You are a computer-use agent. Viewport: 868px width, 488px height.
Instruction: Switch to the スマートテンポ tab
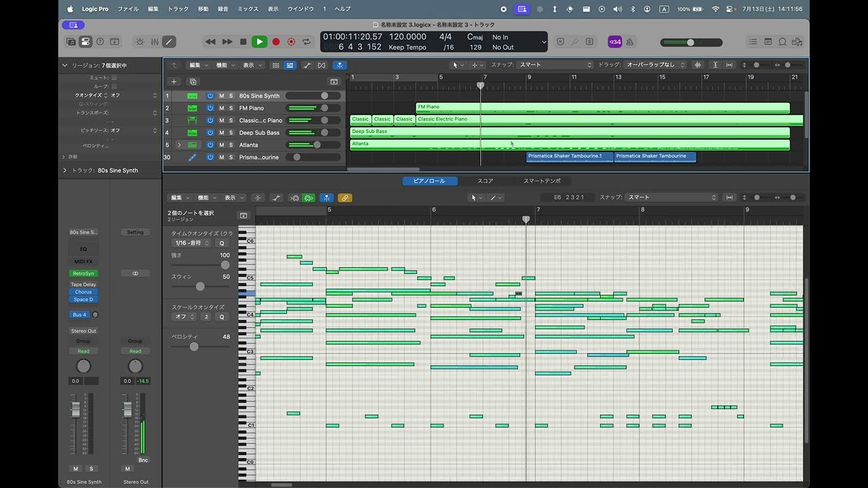pyautogui.click(x=541, y=181)
